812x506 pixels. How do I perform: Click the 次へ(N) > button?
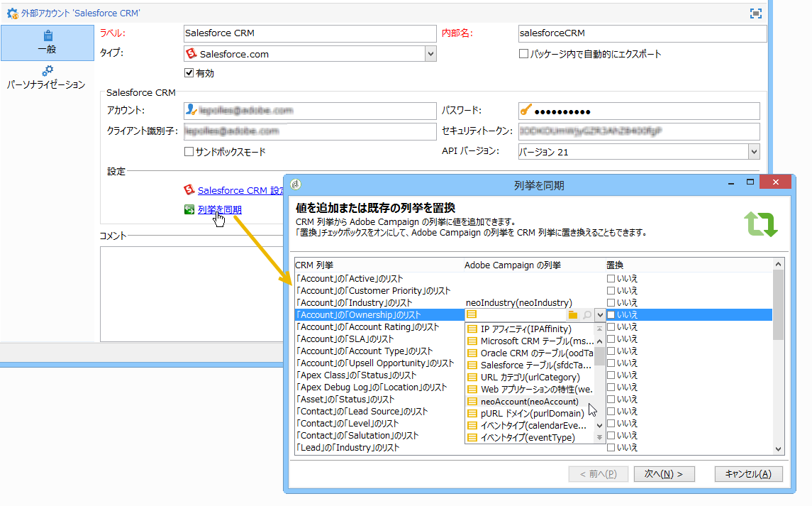[x=664, y=474]
